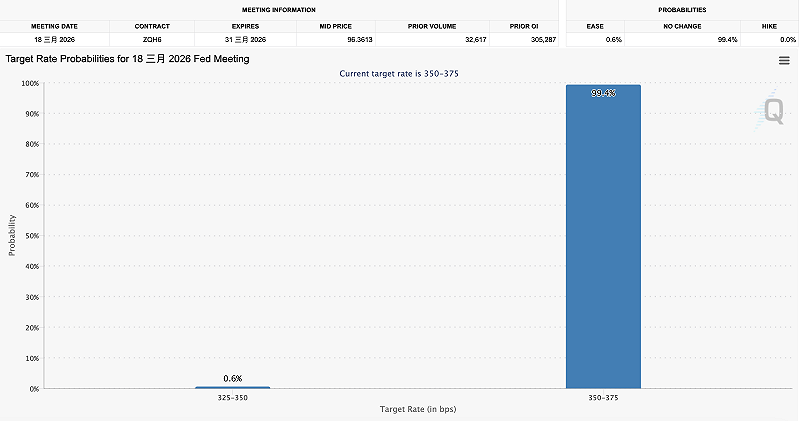Click the current target rate subtitle
The width and height of the screenshot is (800, 421).
tap(399, 75)
